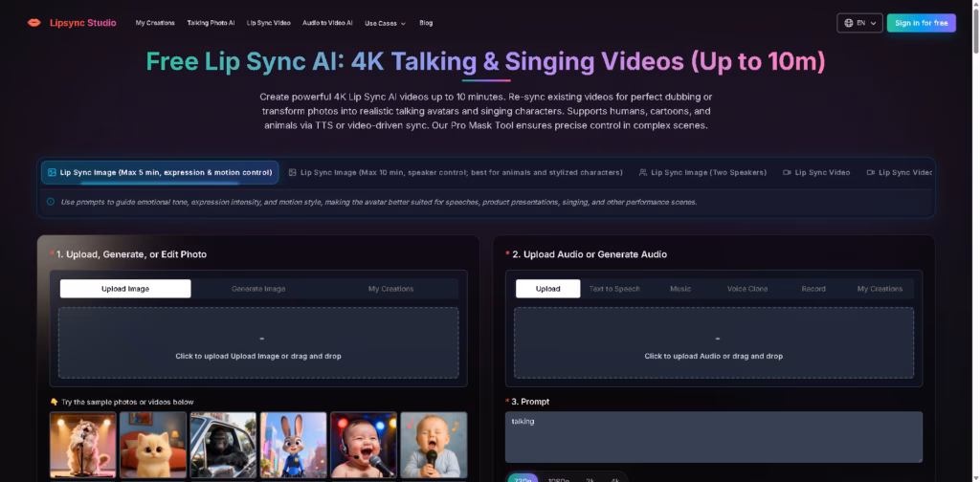Choose the singing cat sample photo
980x482 pixels.
83,445
